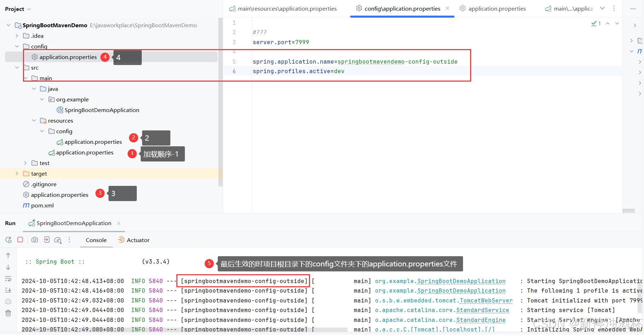Go to previous highlighted problem (up arrow)
644x335 pixels.
coord(608,23)
